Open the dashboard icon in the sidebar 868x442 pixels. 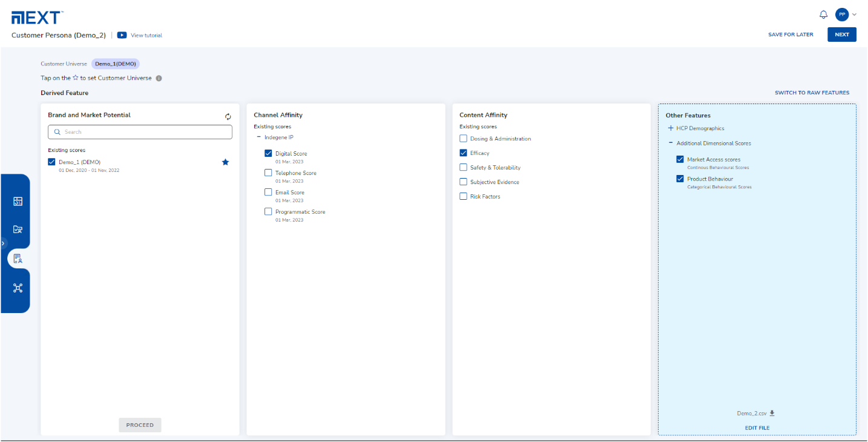coord(17,200)
